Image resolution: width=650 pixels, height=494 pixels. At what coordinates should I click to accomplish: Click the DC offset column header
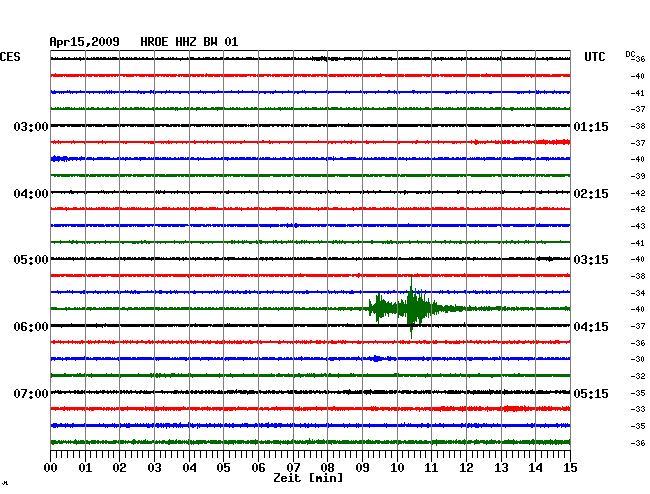630,54
